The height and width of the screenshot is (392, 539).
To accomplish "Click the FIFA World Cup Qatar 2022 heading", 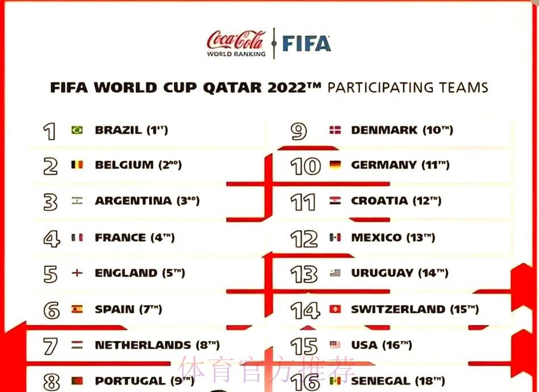I will pos(269,87).
